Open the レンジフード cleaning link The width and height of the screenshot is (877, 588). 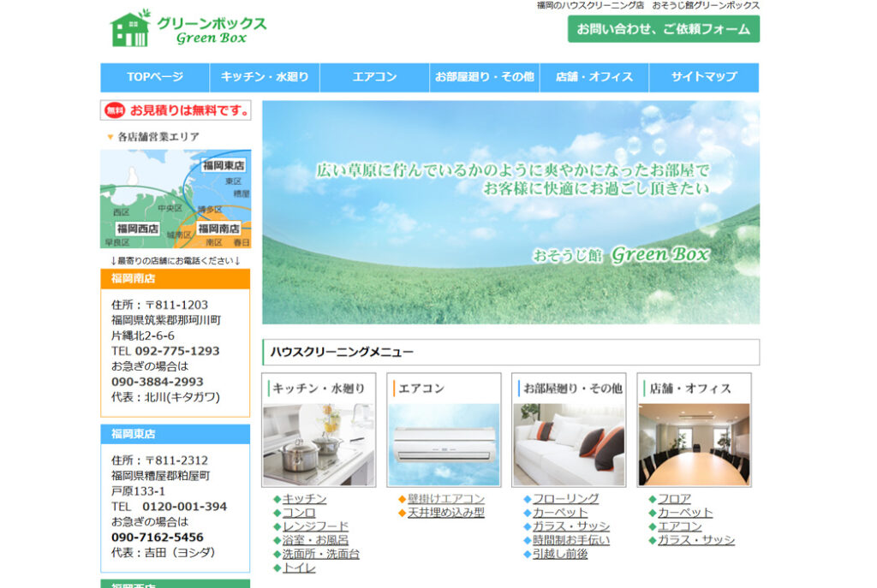[315, 526]
